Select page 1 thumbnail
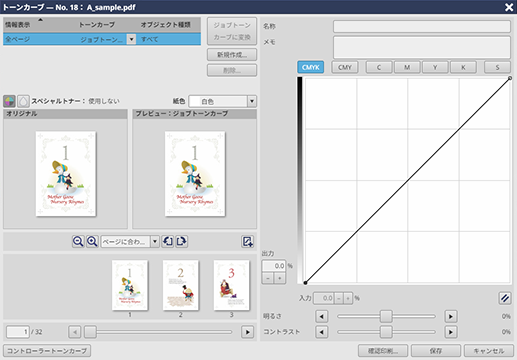Viewport: 517px width, 360px height. pos(130,285)
